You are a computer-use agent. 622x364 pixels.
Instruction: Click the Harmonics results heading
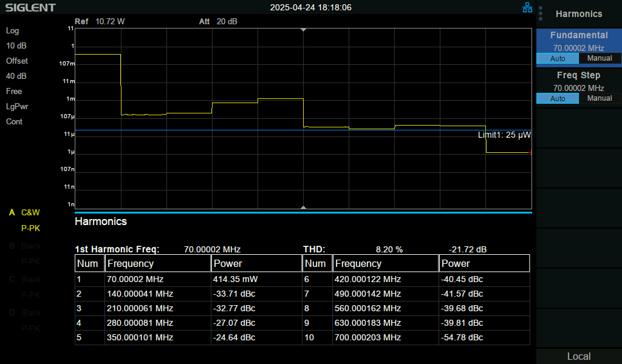[x=101, y=221]
